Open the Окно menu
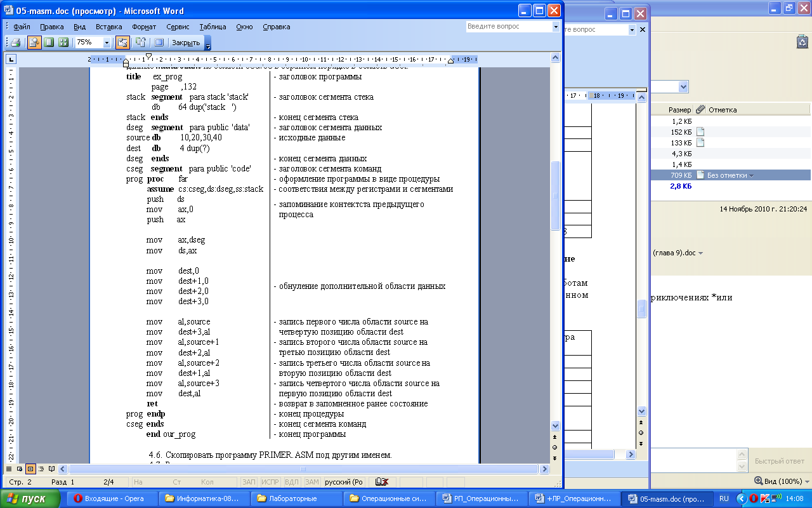The height and width of the screenshot is (508, 812). (244, 27)
